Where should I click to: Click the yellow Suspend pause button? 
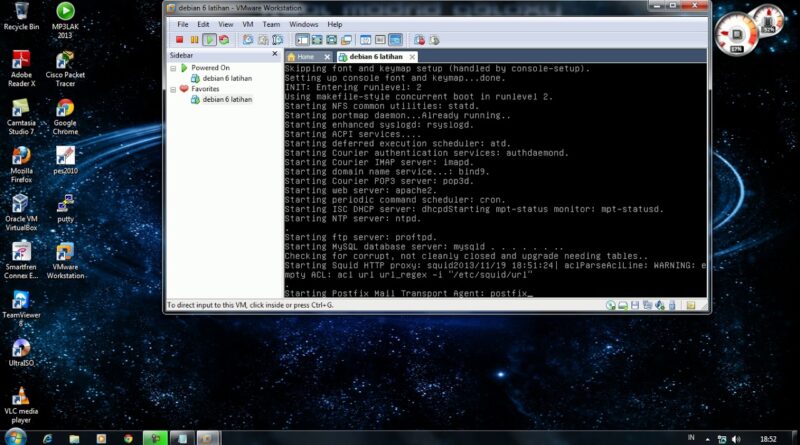[194, 40]
